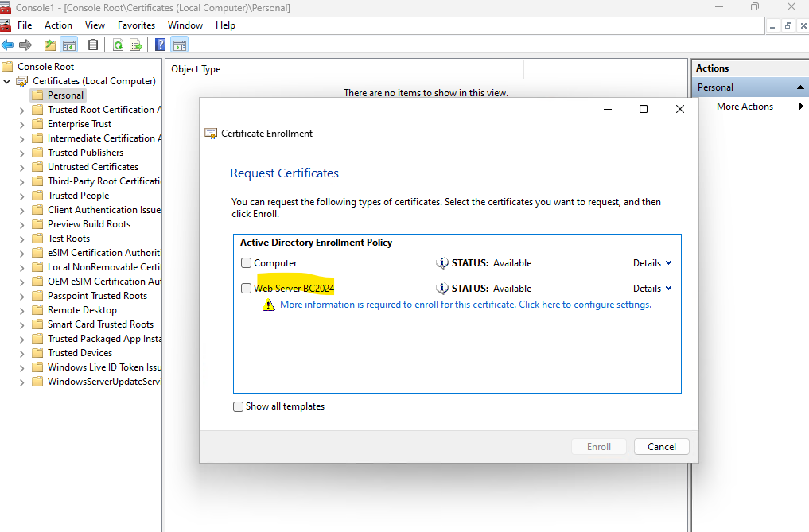The width and height of the screenshot is (809, 532).
Task: Open the Favorites menu
Action: coord(136,25)
